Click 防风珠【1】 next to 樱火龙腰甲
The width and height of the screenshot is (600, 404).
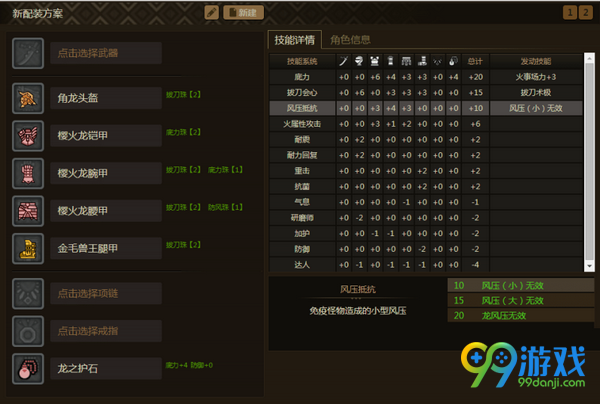pos(225,207)
